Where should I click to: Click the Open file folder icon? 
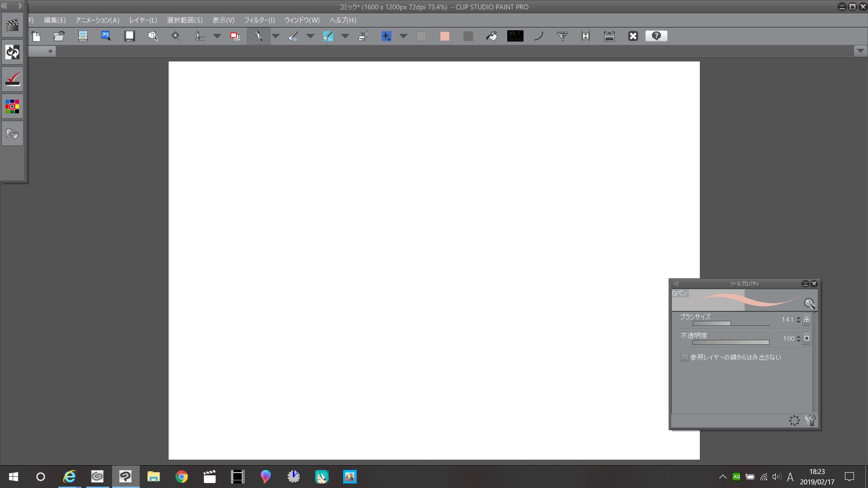coord(59,36)
